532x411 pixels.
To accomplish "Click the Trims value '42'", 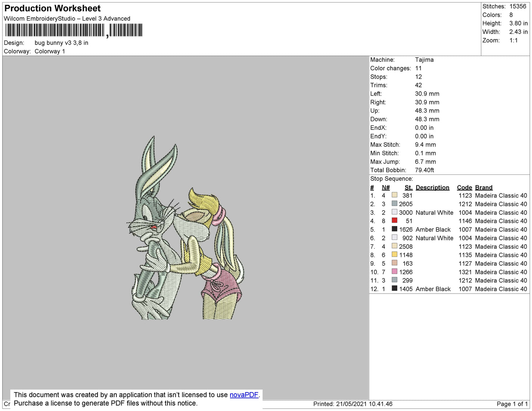I will (x=419, y=85).
